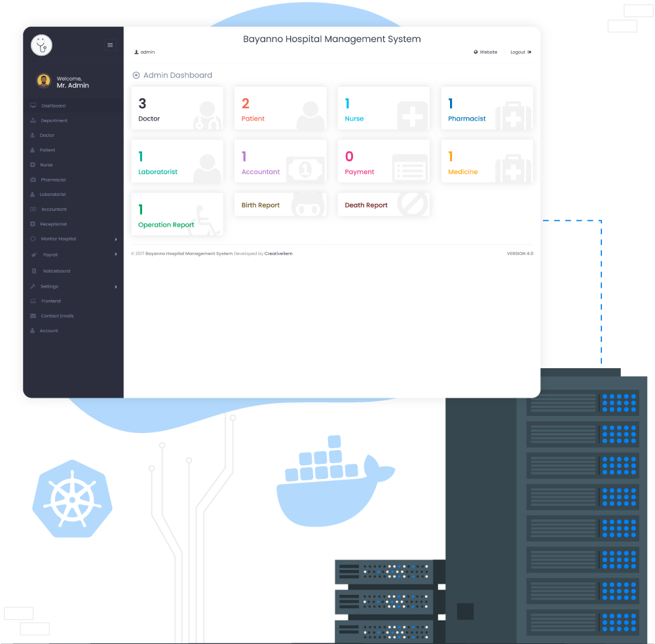Viewport: 655px width, 644px height.
Task: Open the Department section via its hierarchy icon
Action: [x=33, y=121]
